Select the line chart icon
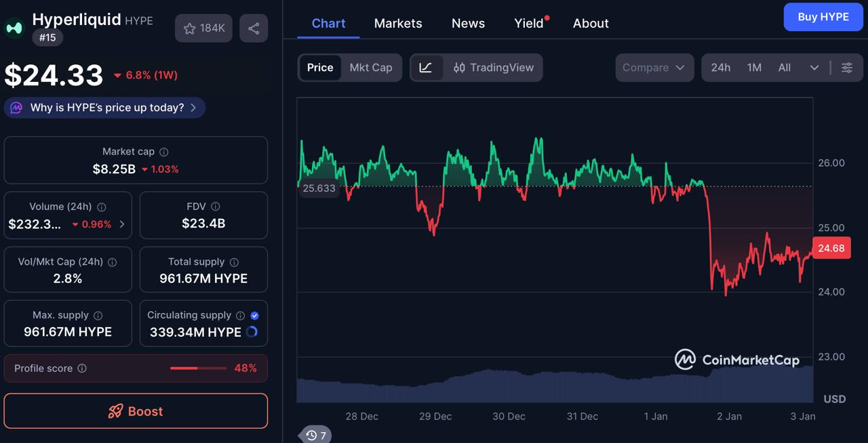The height and width of the screenshot is (443, 868). (x=427, y=67)
